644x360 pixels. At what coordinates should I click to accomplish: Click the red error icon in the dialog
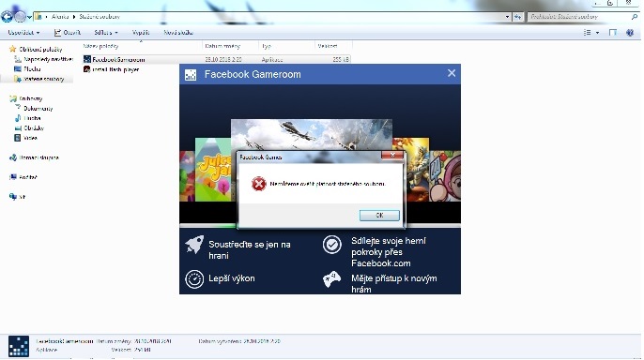[x=259, y=184]
